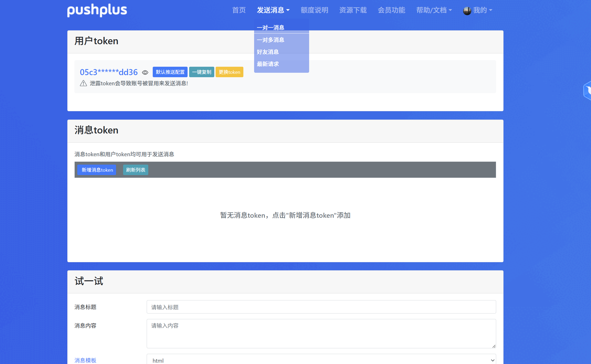The height and width of the screenshot is (364, 591).
Task: Click the pushplus logo
Action: 97,10
